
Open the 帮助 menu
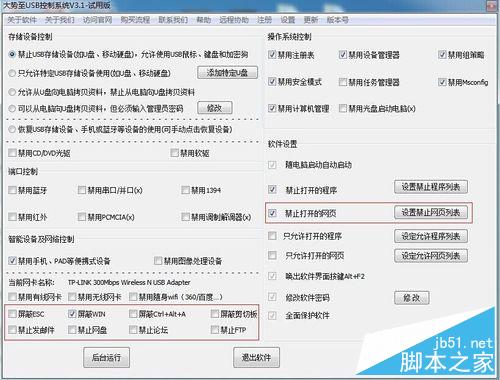203,20
